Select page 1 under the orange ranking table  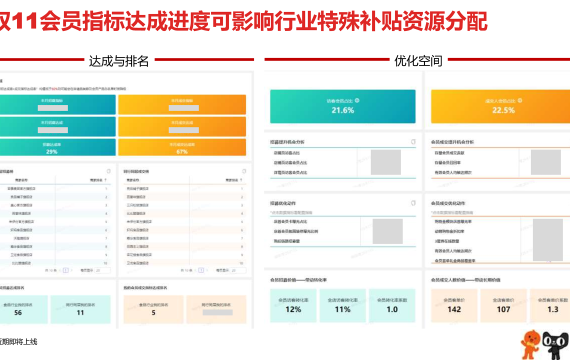coord(201,270)
